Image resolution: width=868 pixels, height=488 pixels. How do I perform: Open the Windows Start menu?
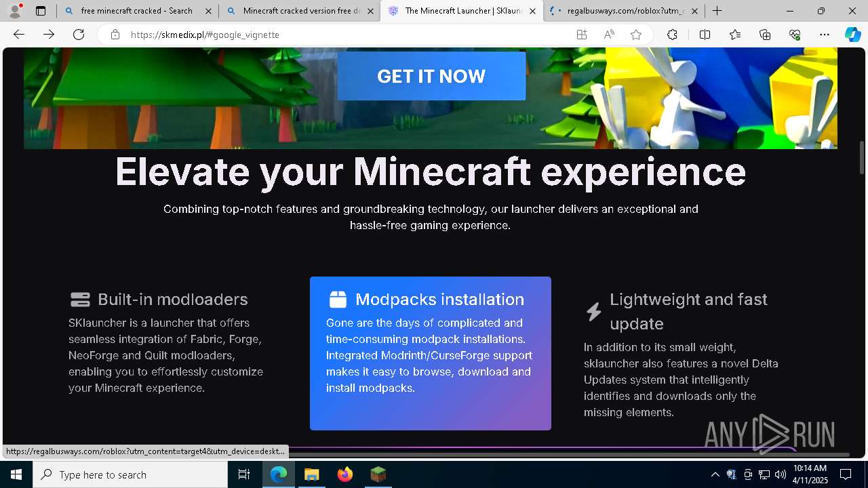coord(16,474)
